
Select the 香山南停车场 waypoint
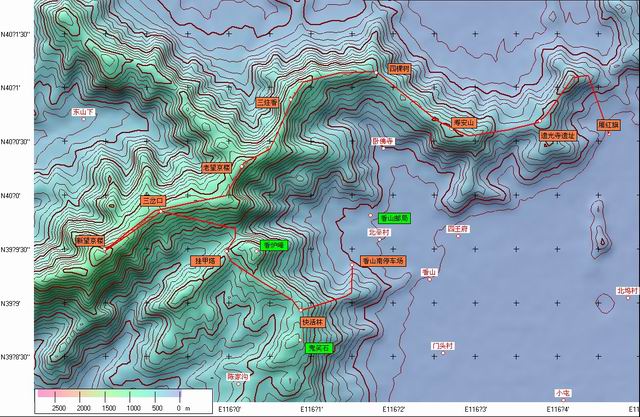pos(384,260)
